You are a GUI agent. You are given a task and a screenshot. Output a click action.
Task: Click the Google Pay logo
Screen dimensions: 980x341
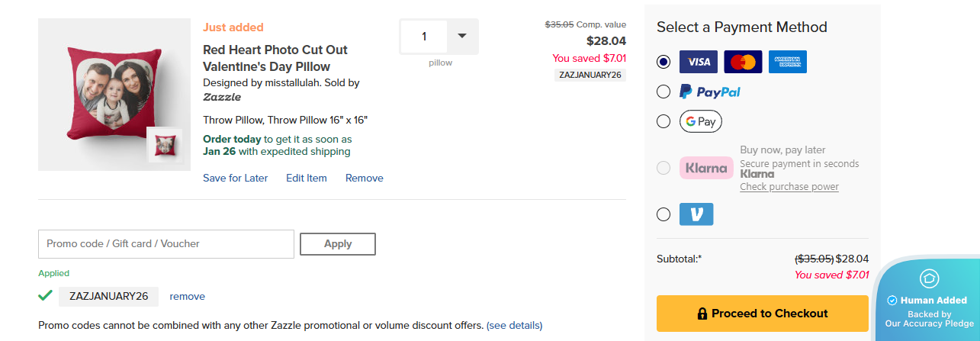point(700,121)
